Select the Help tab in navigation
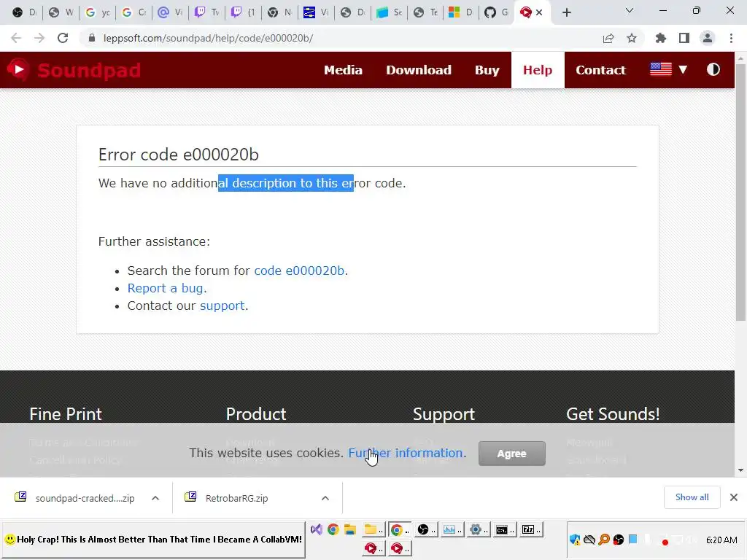This screenshot has width=747, height=560. 538,70
